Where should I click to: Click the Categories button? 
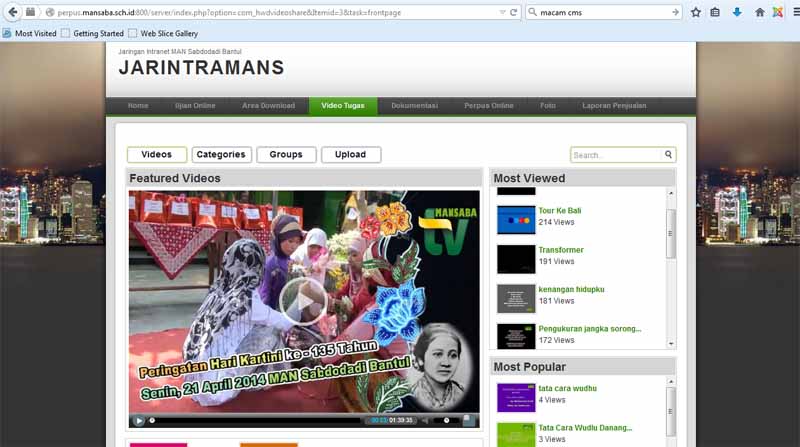(x=221, y=155)
